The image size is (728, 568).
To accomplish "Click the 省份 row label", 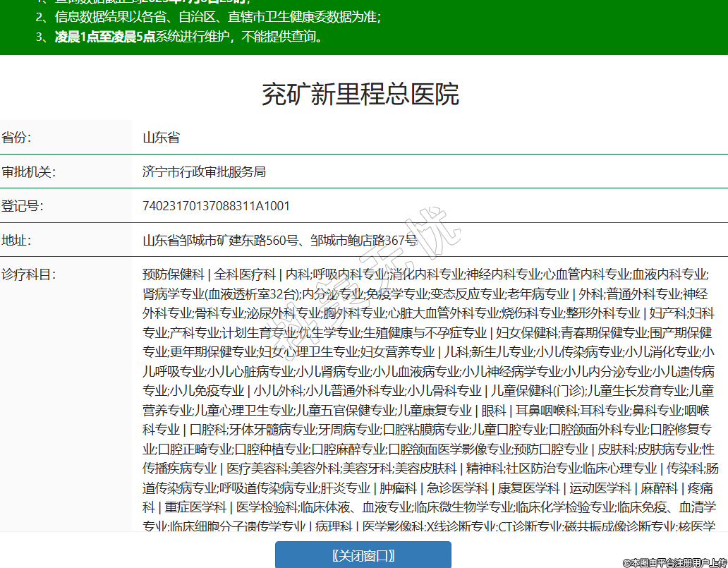I will click(x=16, y=138).
